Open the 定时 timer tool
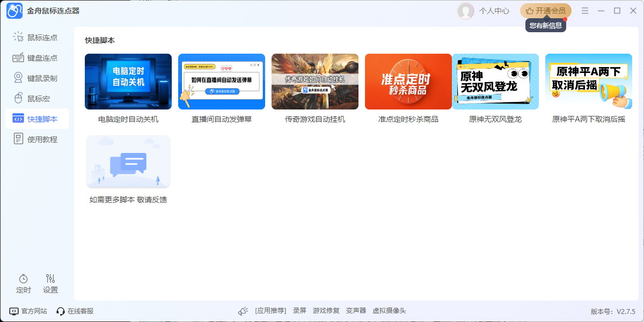This screenshot has width=644, height=322. [x=23, y=283]
